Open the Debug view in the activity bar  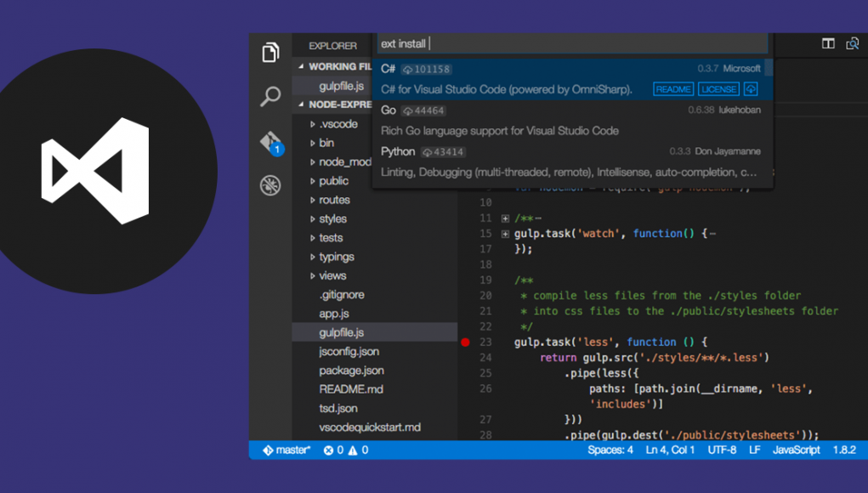click(270, 185)
